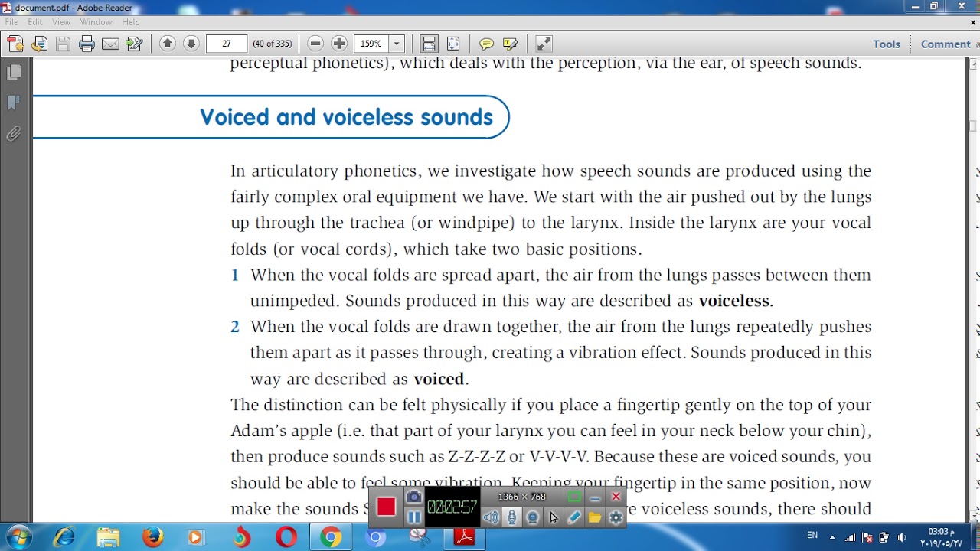Take a screenshot with the camera icon
The height and width of the screenshot is (551, 980).
[x=414, y=497]
